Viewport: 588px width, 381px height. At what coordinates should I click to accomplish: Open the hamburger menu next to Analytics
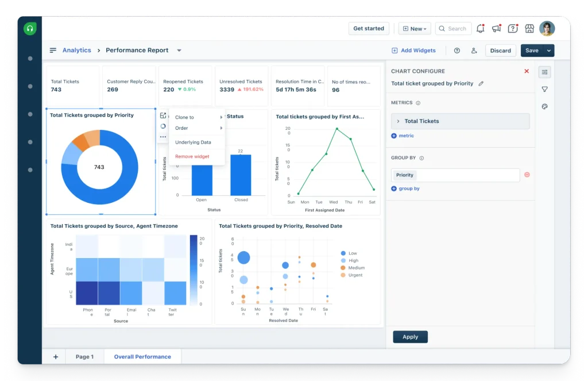coord(53,51)
